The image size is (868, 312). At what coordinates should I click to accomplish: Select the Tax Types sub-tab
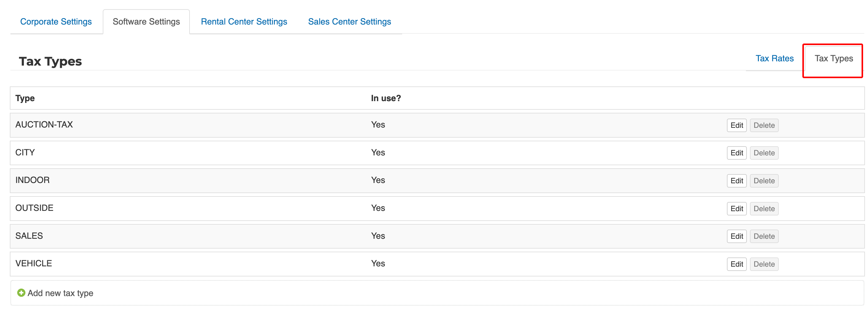[x=834, y=59]
